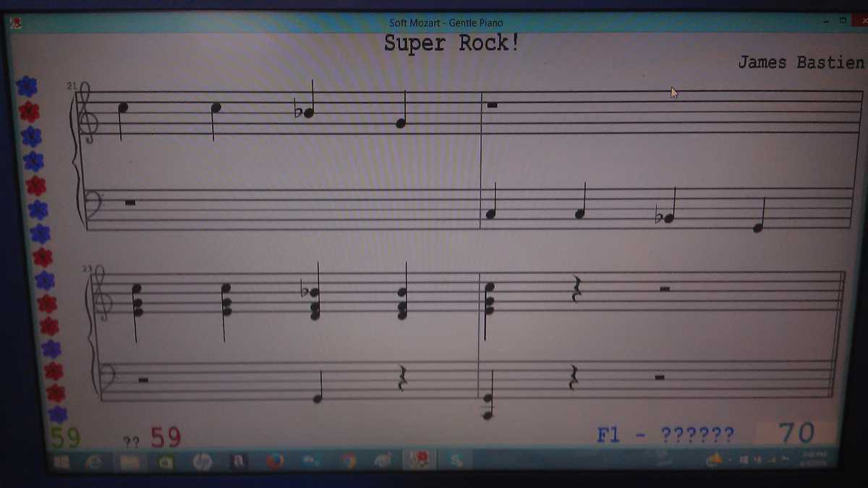Screen dimensions: 868x488
Task: Click the bottom blue flower above the green 59
Action: pos(58,414)
